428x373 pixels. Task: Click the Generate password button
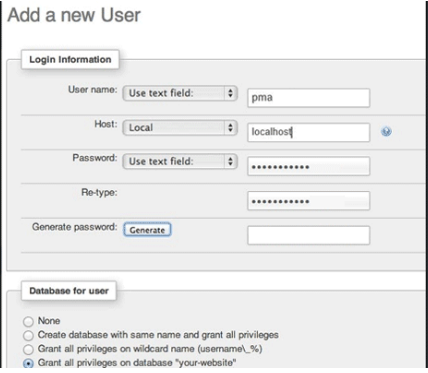coord(147,230)
